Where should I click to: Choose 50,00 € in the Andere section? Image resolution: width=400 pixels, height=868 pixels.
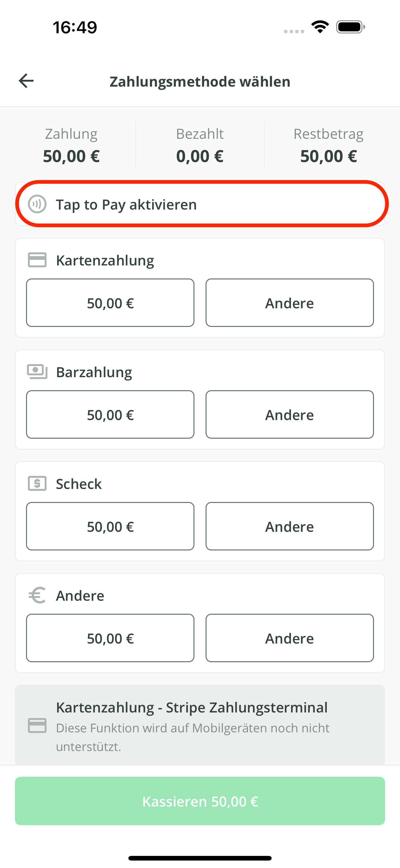pyautogui.click(x=110, y=638)
